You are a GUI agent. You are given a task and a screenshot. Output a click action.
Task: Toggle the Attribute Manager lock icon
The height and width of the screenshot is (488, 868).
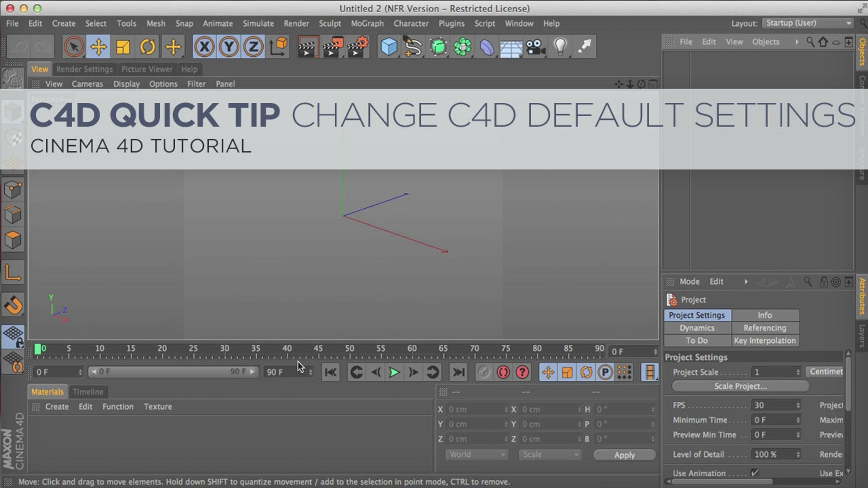[x=824, y=282]
